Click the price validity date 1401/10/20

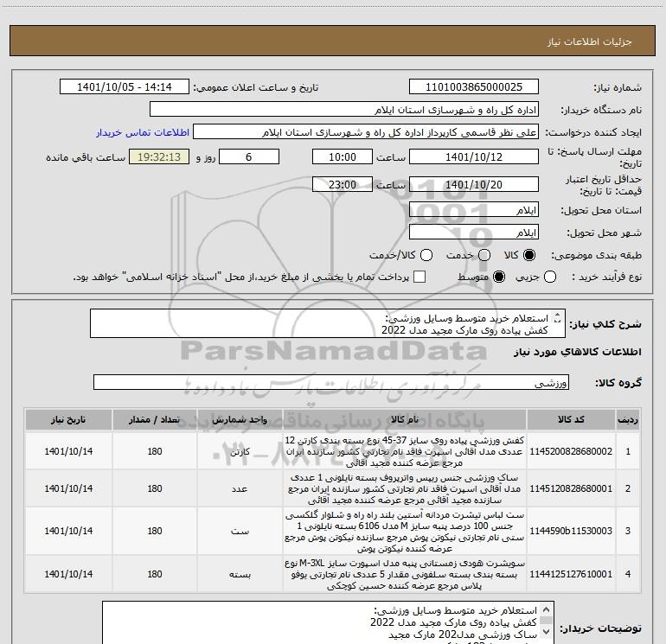[474, 184]
